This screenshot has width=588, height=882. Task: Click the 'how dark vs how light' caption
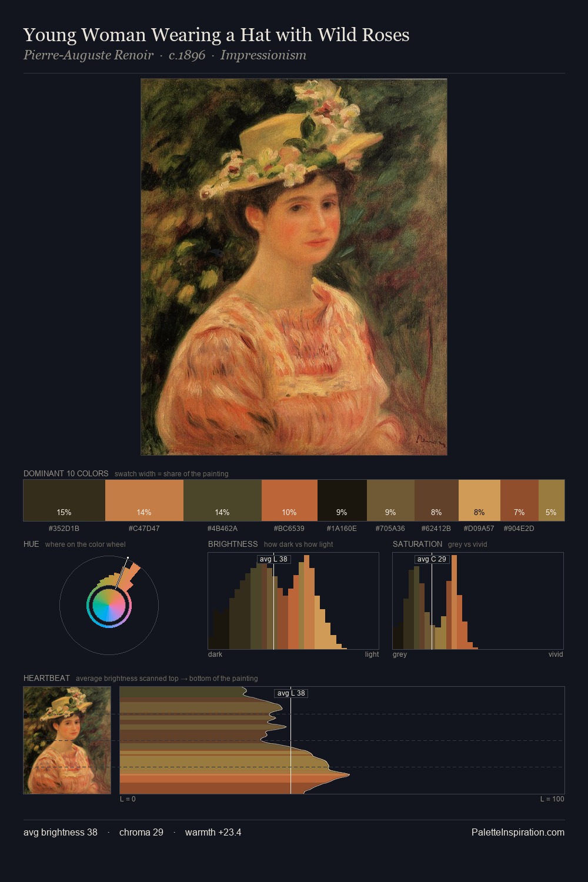click(298, 544)
